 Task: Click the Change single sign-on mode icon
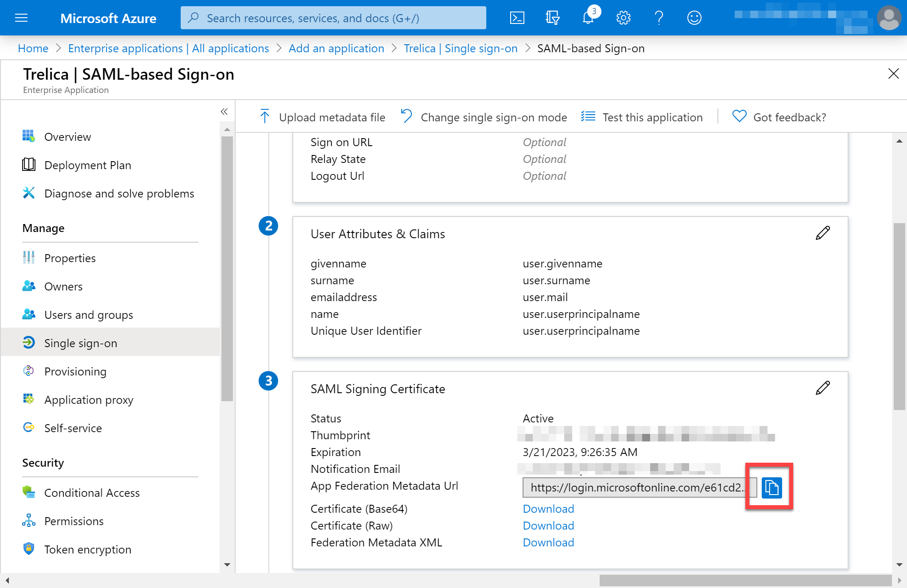[x=406, y=116]
